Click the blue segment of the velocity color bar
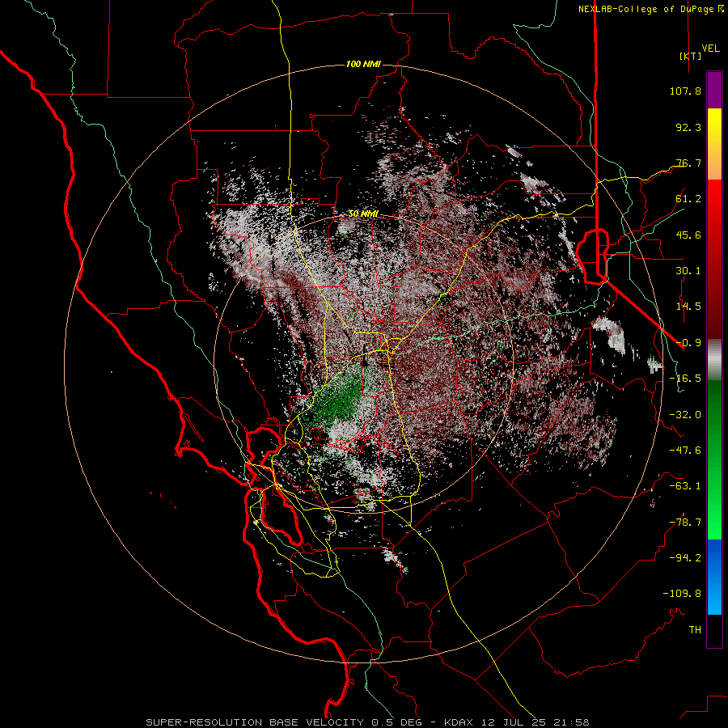 click(x=714, y=577)
